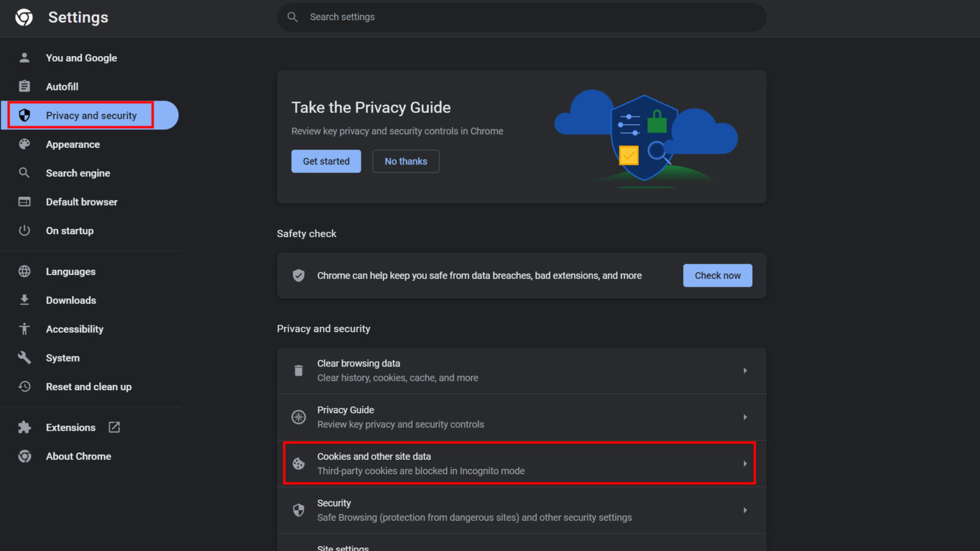Expand the Security settings row
This screenshot has width=980, height=551.
pos(745,510)
